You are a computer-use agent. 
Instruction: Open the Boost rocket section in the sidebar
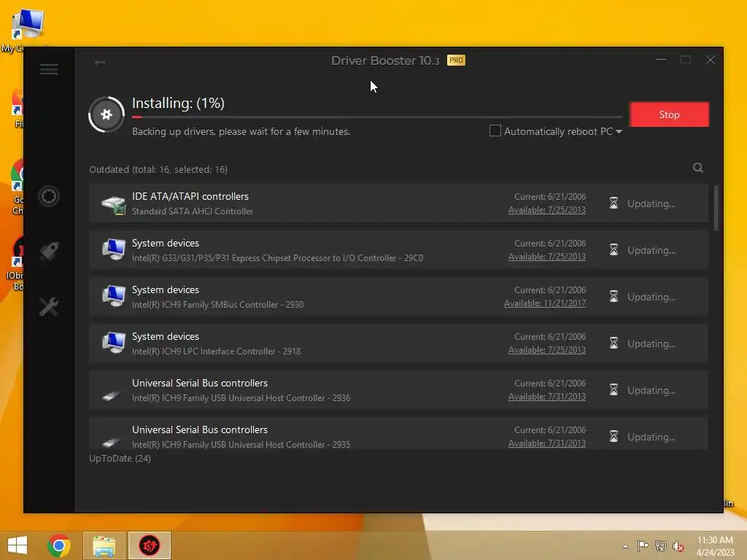click(49, 251)
